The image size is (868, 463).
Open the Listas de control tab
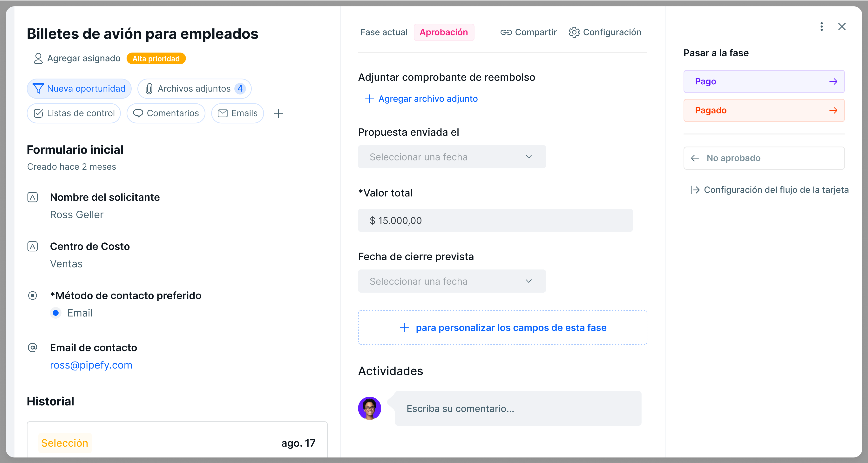pyautogui.click(x=74, y=113)
